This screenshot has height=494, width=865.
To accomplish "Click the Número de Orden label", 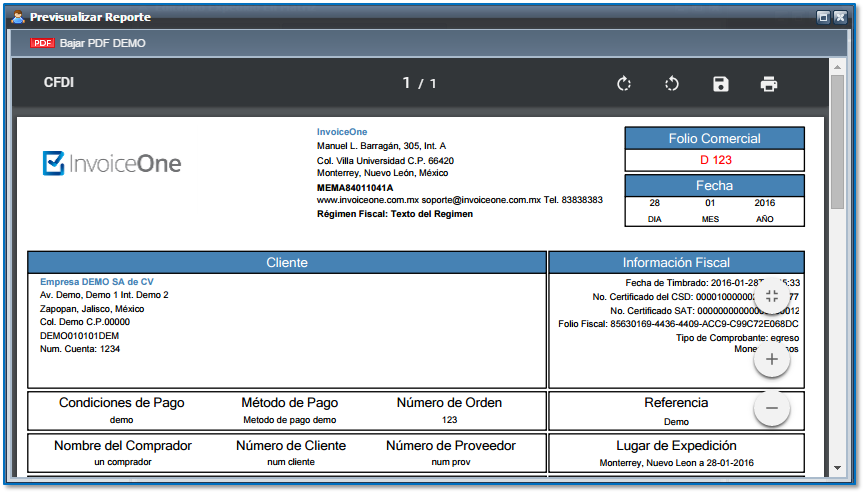I will point(449,403).
